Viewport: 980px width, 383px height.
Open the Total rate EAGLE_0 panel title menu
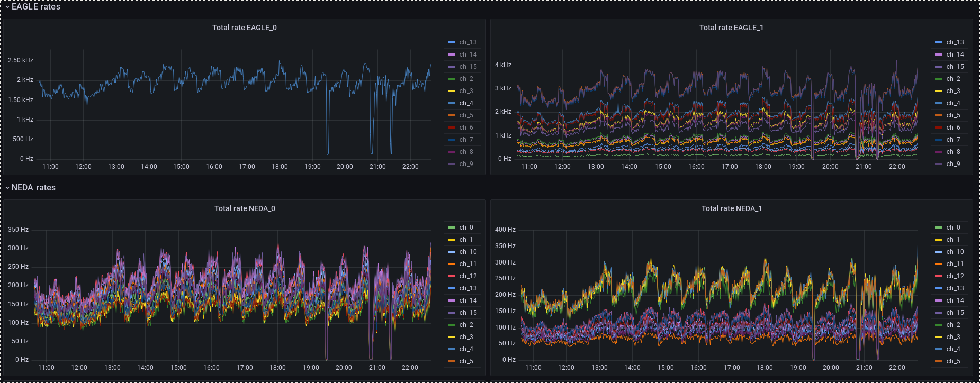coord(244,28)
